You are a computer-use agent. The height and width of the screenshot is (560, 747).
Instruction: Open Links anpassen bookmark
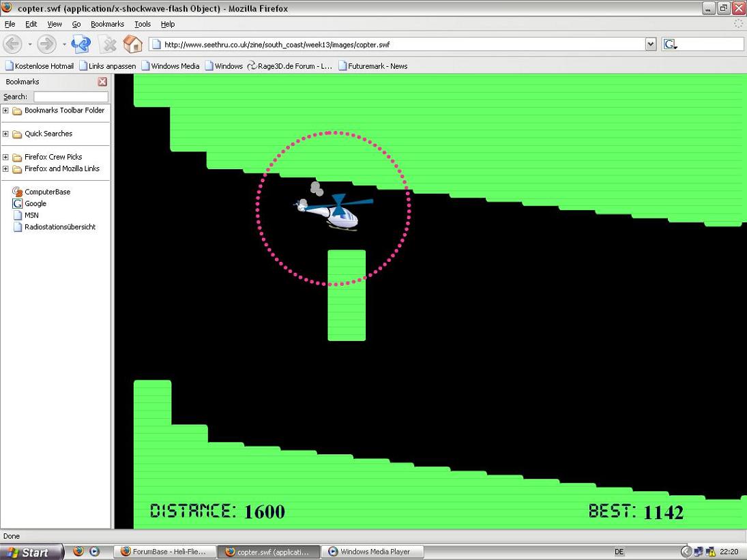click(108, 66)
